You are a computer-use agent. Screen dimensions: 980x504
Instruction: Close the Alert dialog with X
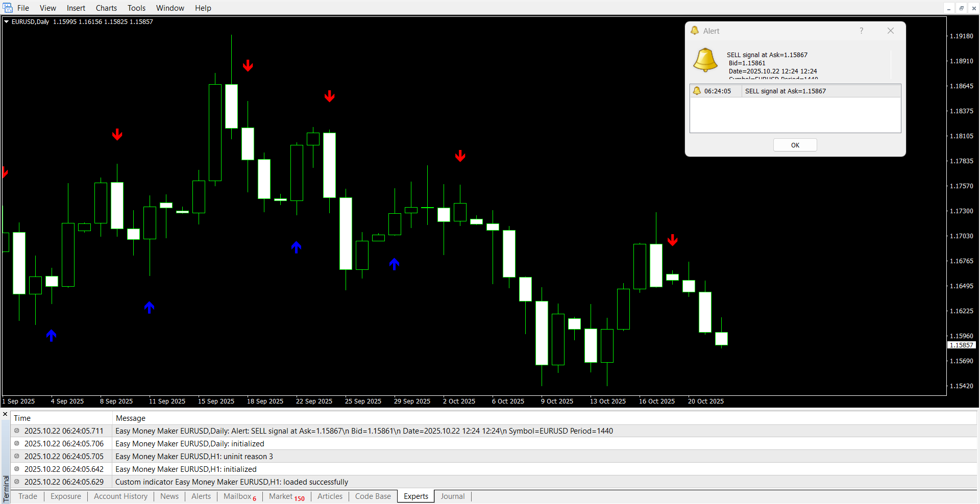[x=891, y=31]
